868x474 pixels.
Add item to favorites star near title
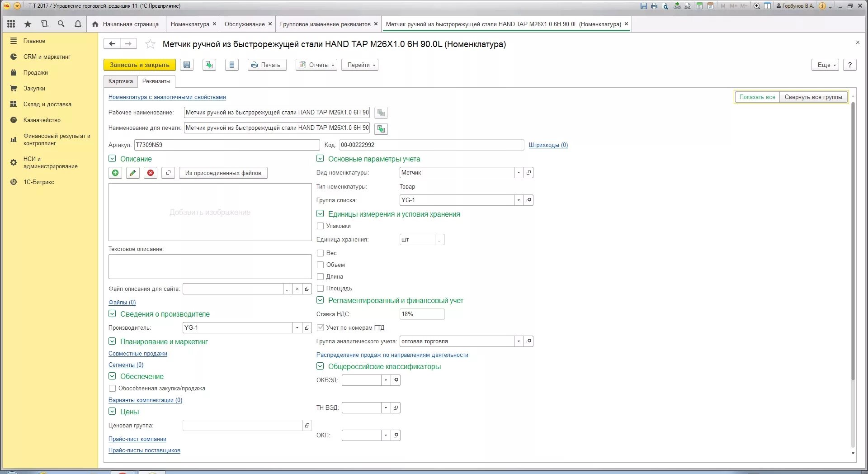[150, 44]
